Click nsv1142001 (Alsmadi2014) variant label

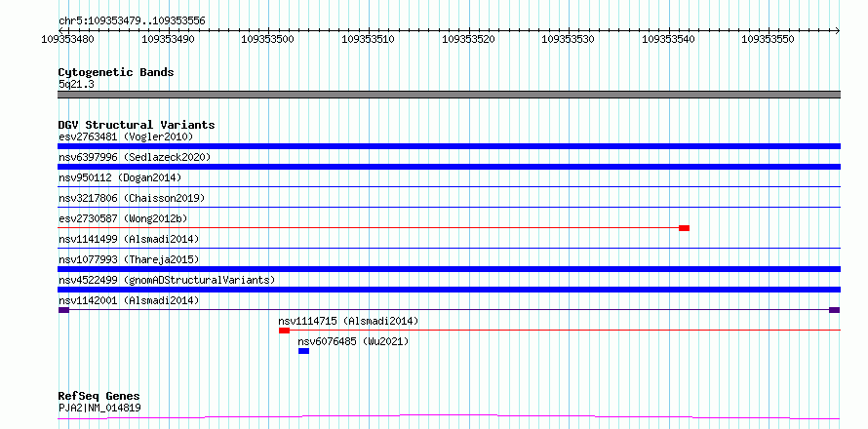pos(129,300)
